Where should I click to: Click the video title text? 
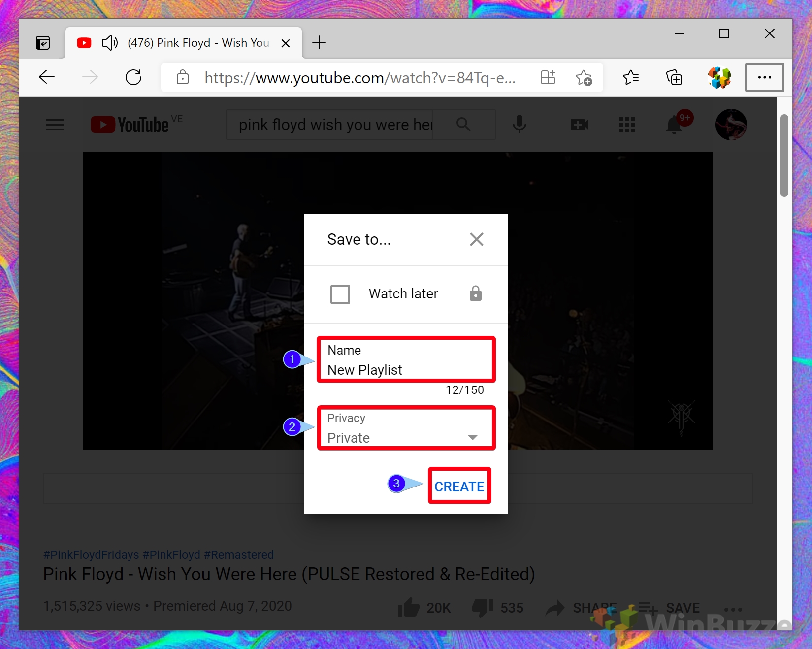[289, 574]
